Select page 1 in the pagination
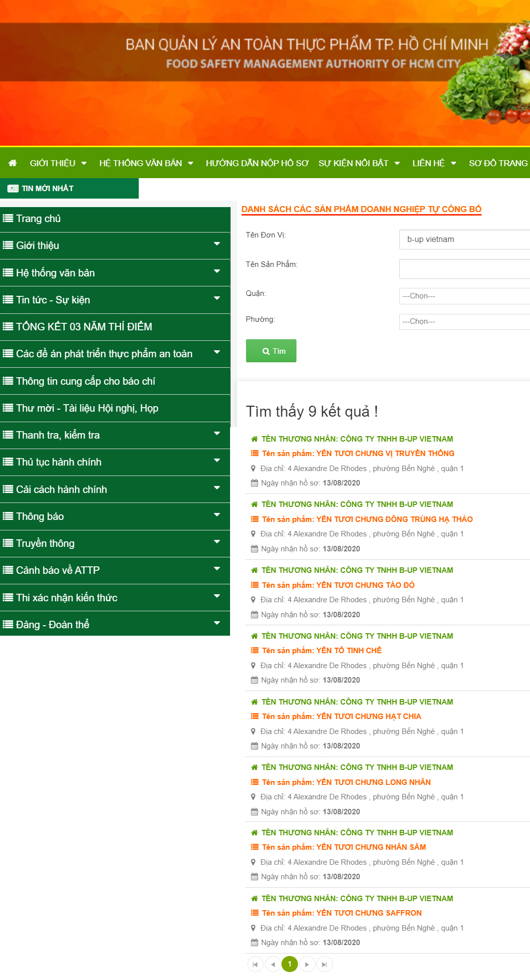The width and height of the screenshot is (530, 980). point(289,964)
